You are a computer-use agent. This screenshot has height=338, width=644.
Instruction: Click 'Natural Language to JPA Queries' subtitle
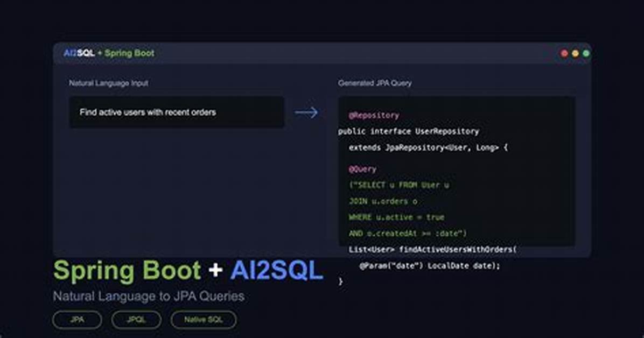[149, 296]
